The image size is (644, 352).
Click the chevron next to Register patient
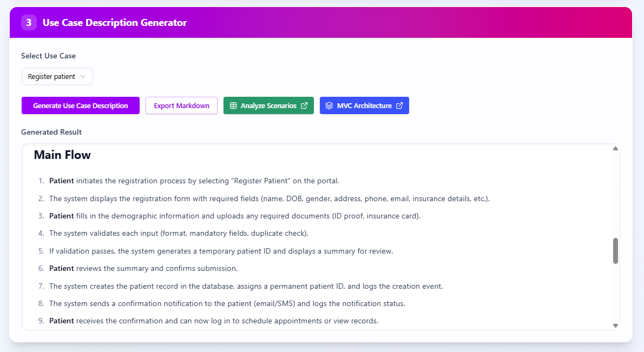coord(84,76)
